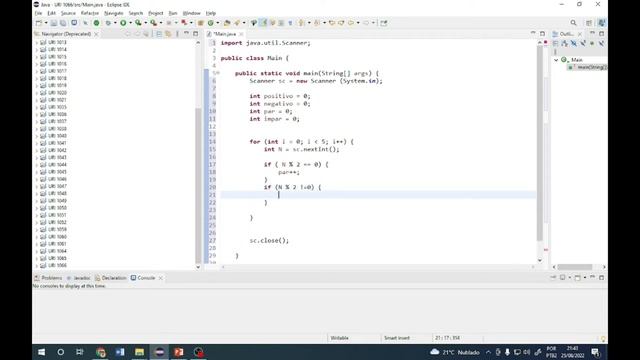Maximize the editor area

[542, 33]
